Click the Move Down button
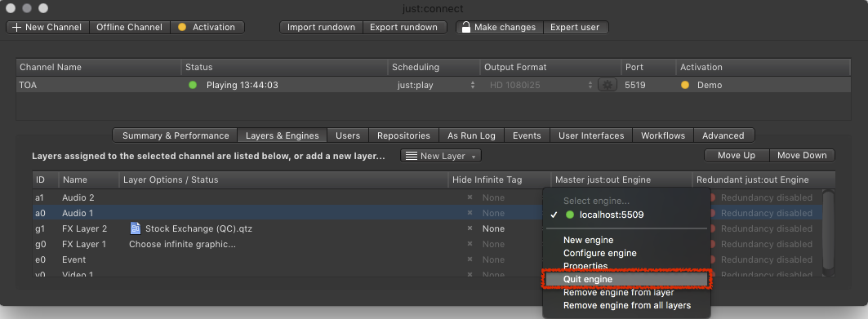The width and height of the screenshot is (868, 319). point(802,155)
